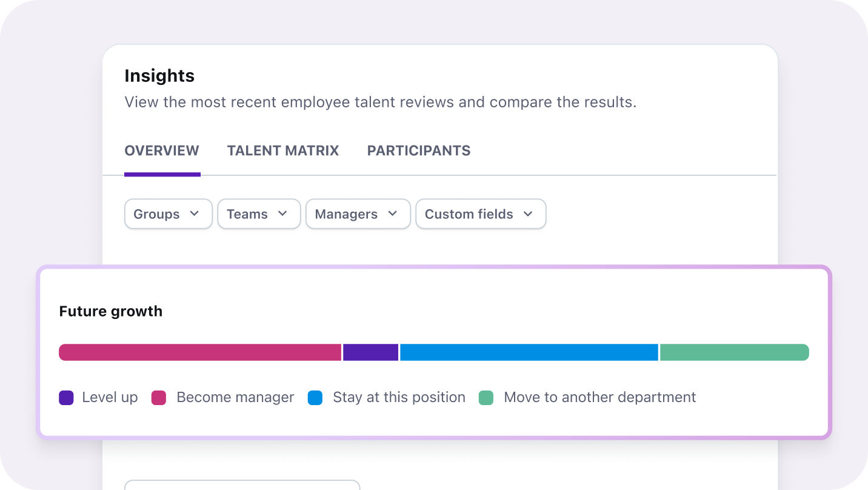Screen dimensions: 868x490
Task: Click the pink Become manager legend swatch
Action: coord(159,398)
